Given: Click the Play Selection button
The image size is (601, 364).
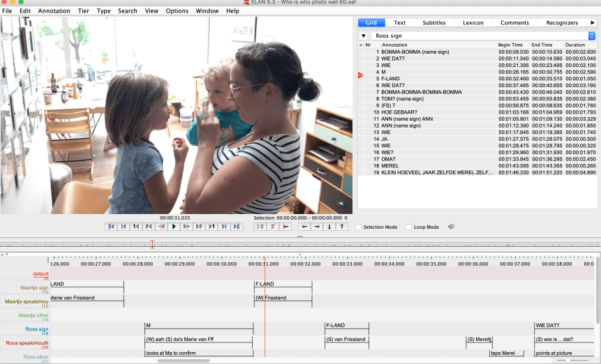Looking at the screenshot, I should click(x=260, y=227).
